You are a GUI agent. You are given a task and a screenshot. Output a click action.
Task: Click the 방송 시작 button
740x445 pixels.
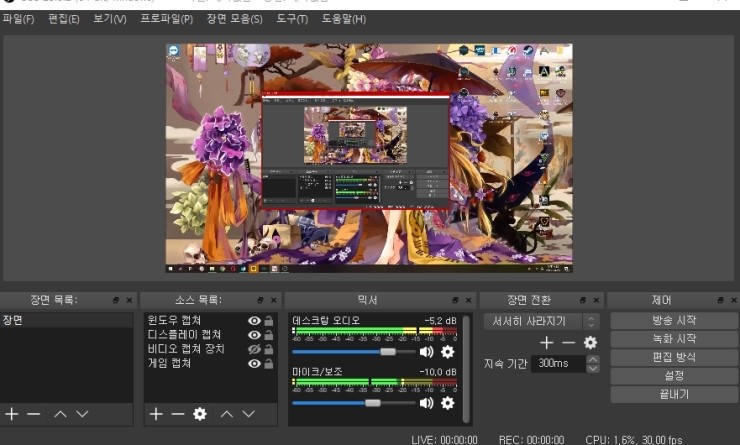[674, 320]
